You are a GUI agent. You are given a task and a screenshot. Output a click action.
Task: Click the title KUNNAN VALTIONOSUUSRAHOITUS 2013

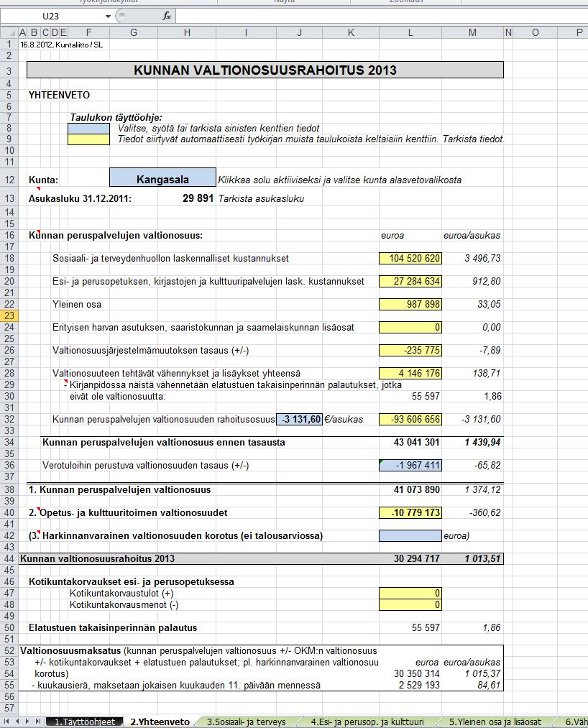[x=265, y=70]
